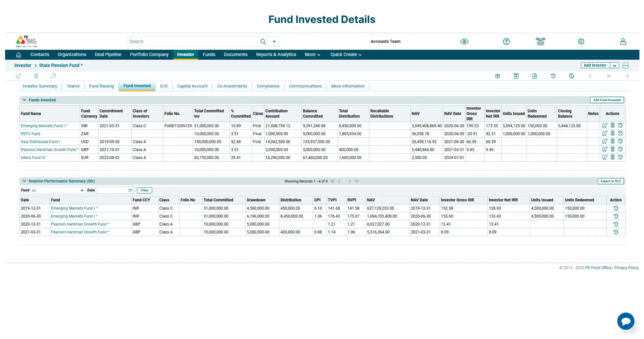
Task: Edit the Emerging Markets Fund I record via pencil icon
Action: [605, 125]
